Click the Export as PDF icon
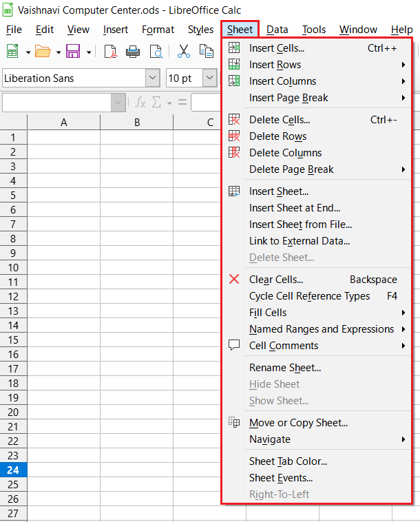The height and width of the screenshot is (522, 420). click(110, 52)
